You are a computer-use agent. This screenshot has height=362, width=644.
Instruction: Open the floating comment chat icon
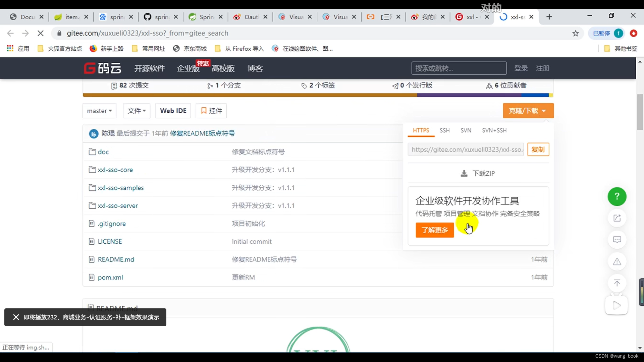pyautogui.click(x=617, y=240)
